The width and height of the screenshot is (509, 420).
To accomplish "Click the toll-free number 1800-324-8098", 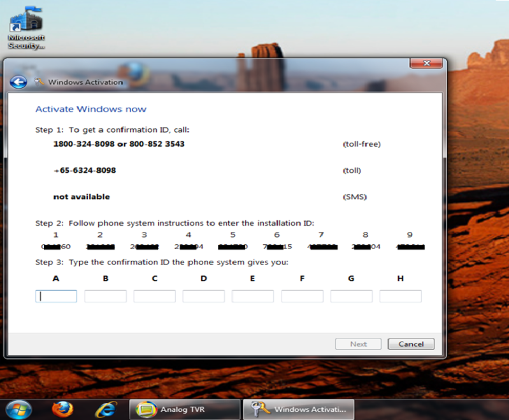I will (83, 144).
